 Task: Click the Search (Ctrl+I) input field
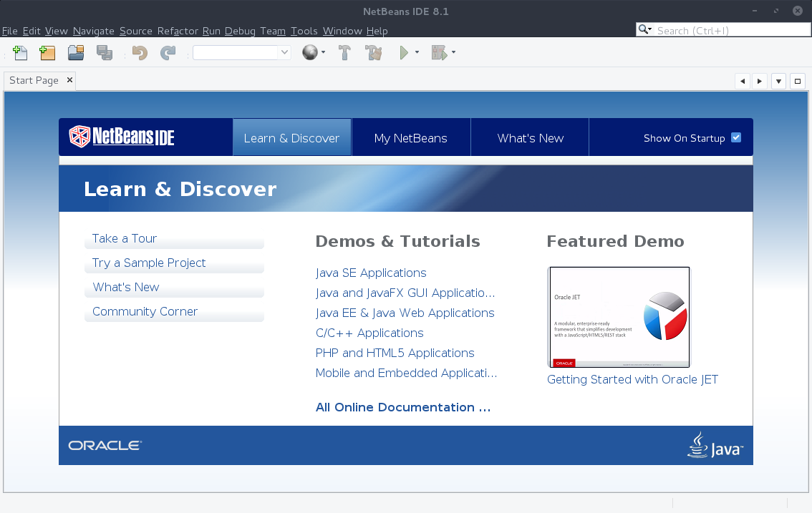coord(732,31)
